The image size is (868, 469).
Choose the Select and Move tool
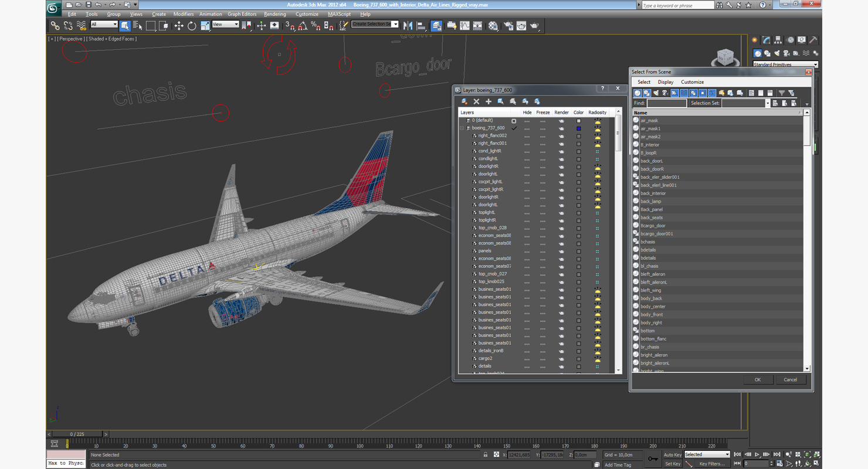pyautogui.click(x=179, y=26)
